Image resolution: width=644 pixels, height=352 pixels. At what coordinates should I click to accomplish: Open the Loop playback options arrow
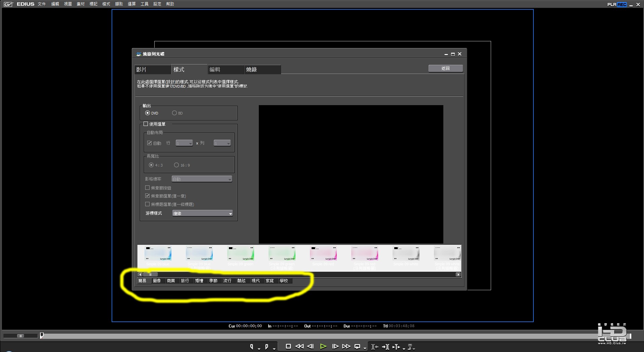[365, 349]
